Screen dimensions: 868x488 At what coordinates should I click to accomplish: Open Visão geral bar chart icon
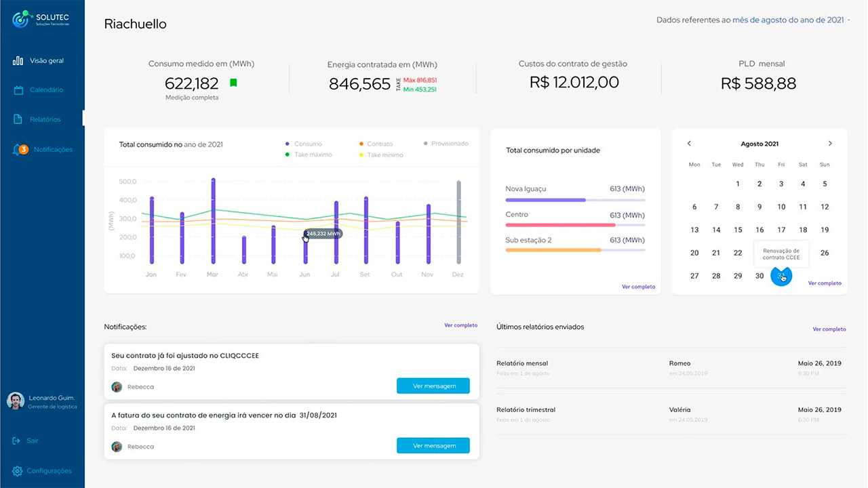click(x=18, y=61)
